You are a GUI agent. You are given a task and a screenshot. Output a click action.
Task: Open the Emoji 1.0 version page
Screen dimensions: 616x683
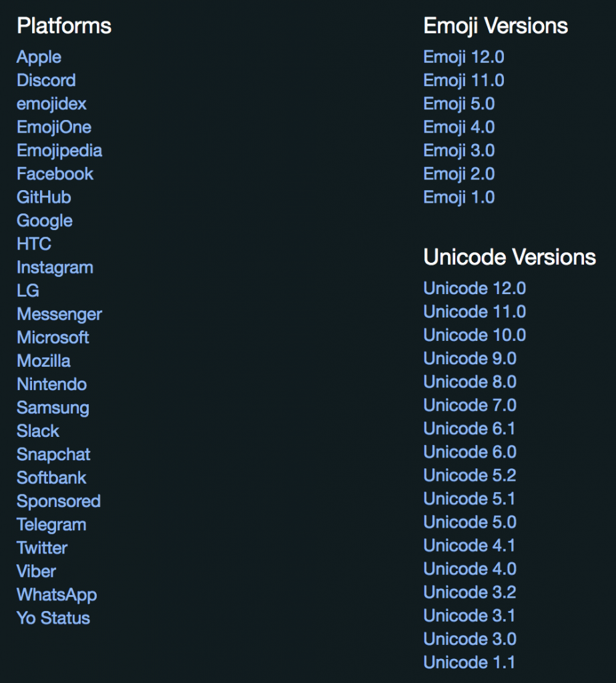(458, 197)
